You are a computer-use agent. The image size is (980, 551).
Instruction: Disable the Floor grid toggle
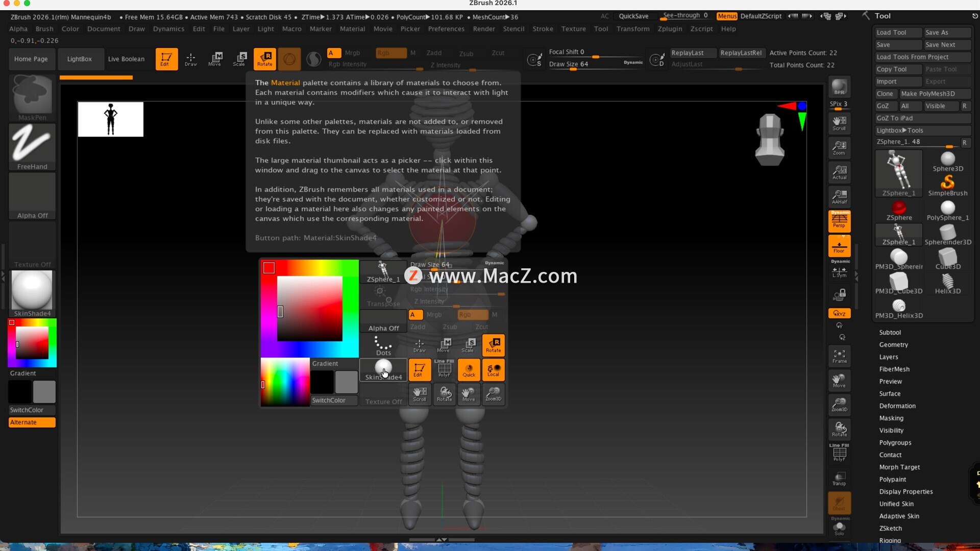coord(839,246)
